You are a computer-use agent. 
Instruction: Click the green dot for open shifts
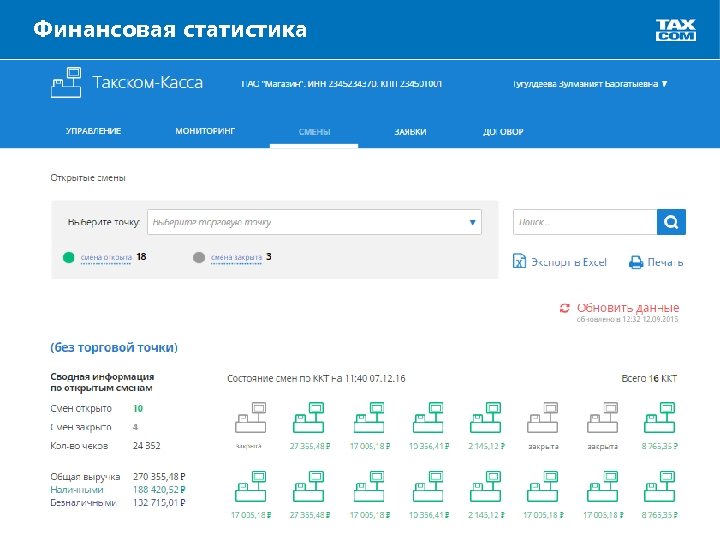click(68, 258)
